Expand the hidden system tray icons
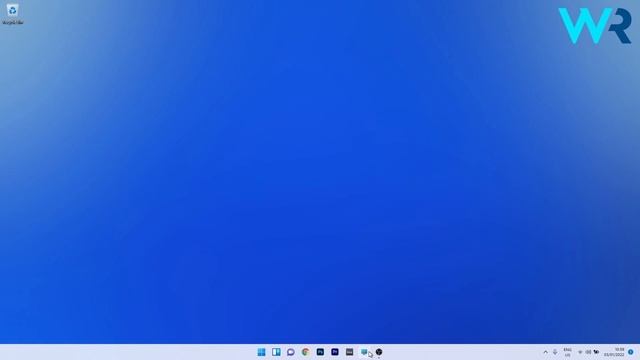 545,352
